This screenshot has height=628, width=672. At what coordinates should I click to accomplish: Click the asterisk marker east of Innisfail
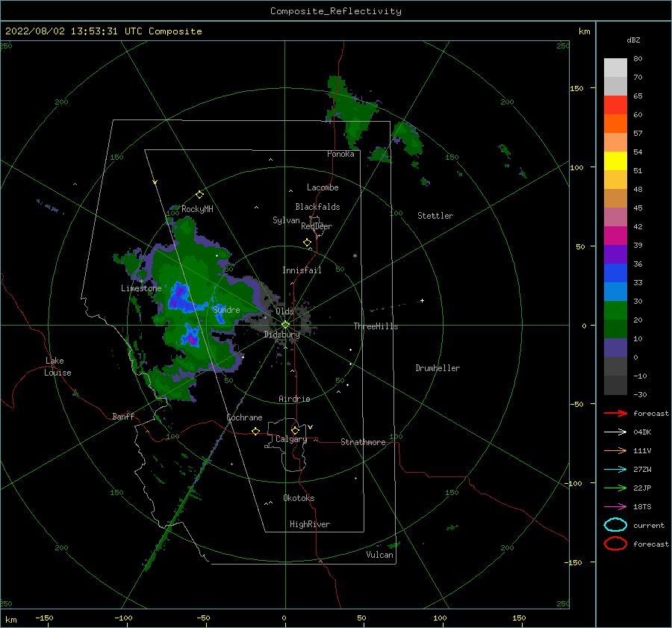[x=355, y=256]
